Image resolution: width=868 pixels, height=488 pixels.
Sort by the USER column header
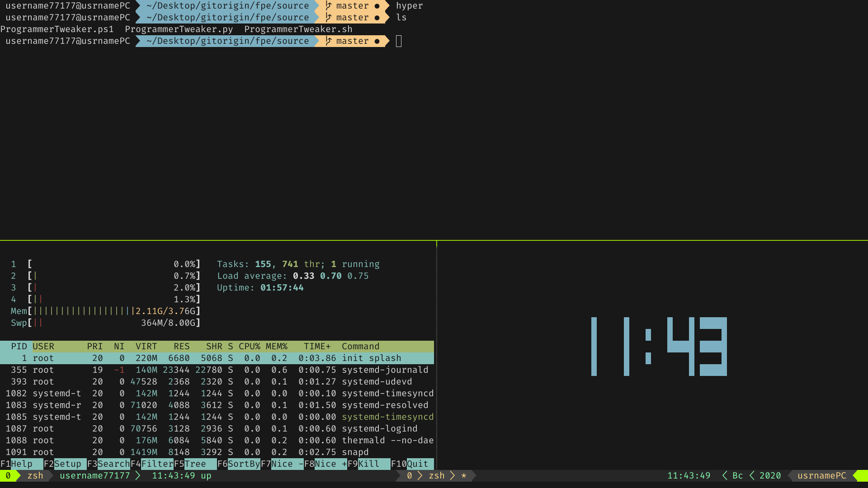43,347
